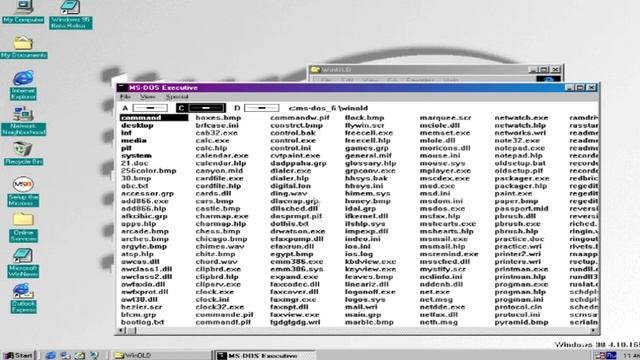640x360 pixels.
Task: Open the Microsoft WinNews desktop icon
Action: (23, 263)
